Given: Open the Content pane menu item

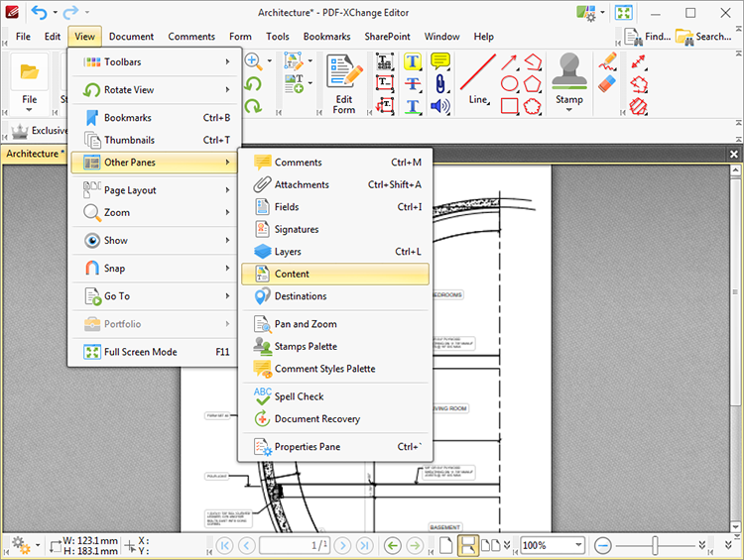Looking at the screenshot, I should [x=335, y=275].
